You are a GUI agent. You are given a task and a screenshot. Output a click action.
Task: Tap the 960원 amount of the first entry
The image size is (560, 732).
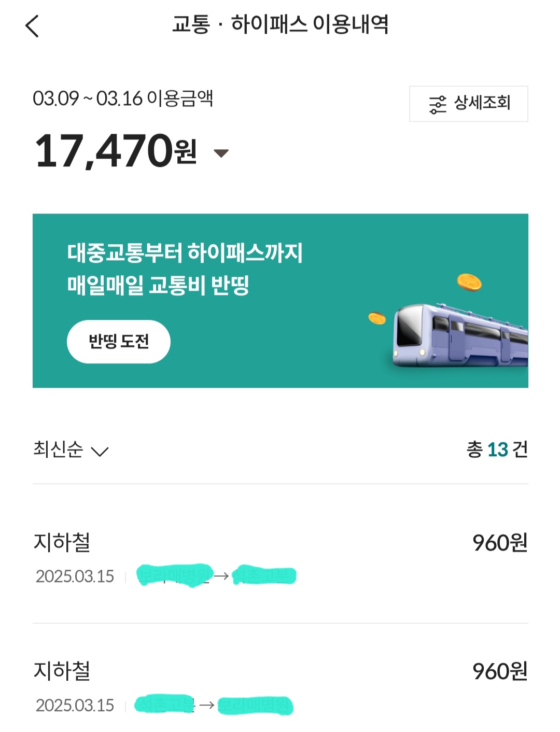(x=499, y=543)
